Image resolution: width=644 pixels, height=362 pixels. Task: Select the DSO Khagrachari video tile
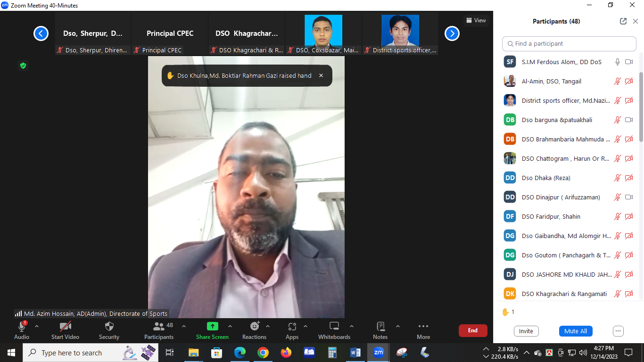pos(247,33)
